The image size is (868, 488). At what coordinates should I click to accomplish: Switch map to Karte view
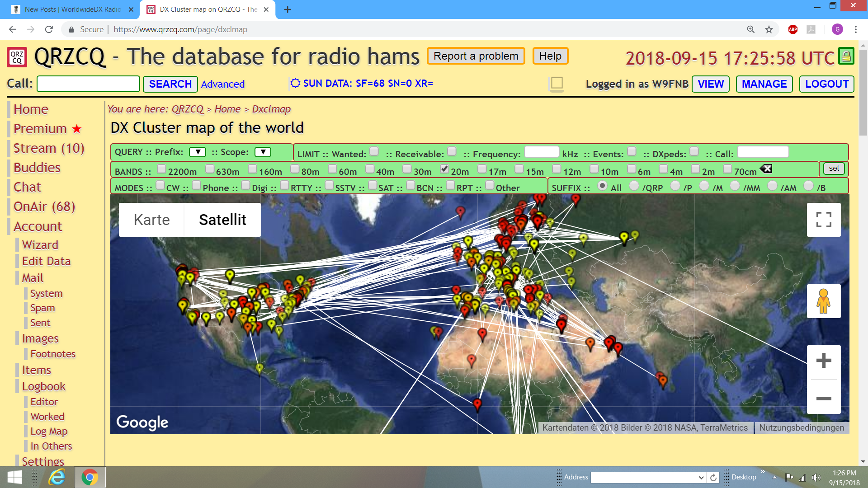[x=151, y=220]
